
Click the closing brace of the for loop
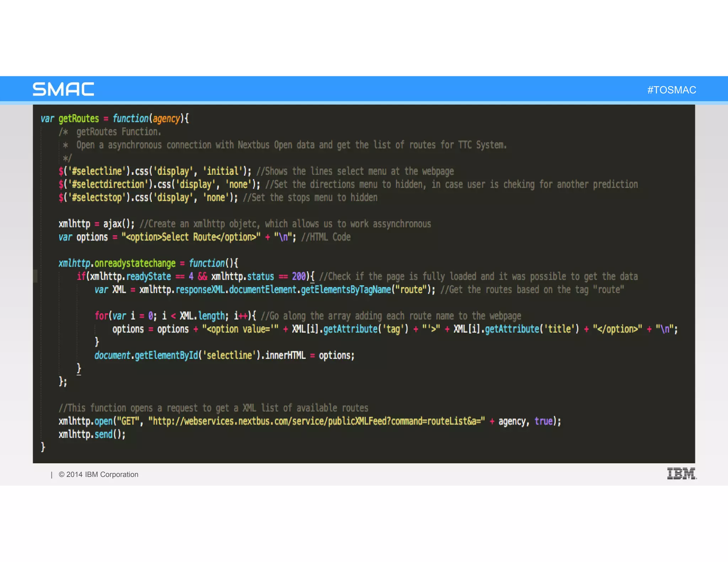coord(97,342)
